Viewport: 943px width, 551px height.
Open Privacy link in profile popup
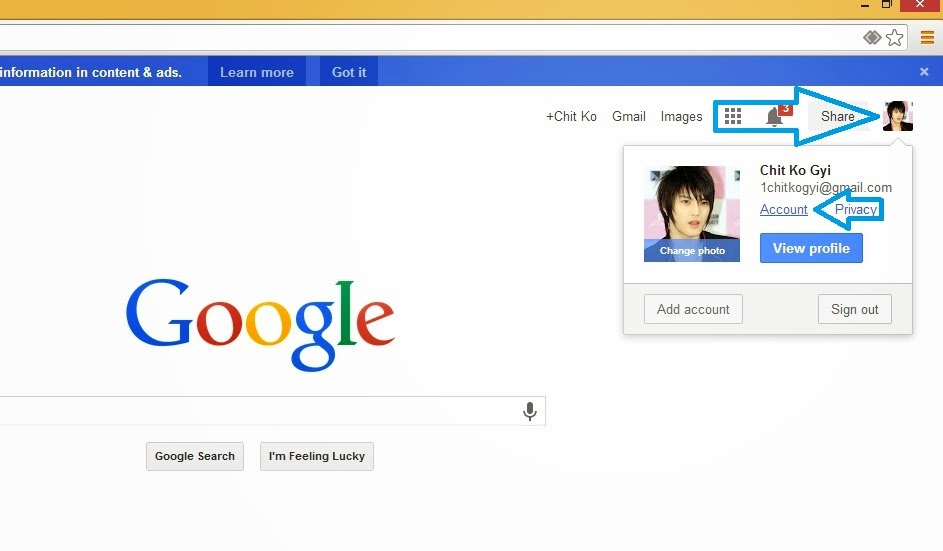pos(855,209)
